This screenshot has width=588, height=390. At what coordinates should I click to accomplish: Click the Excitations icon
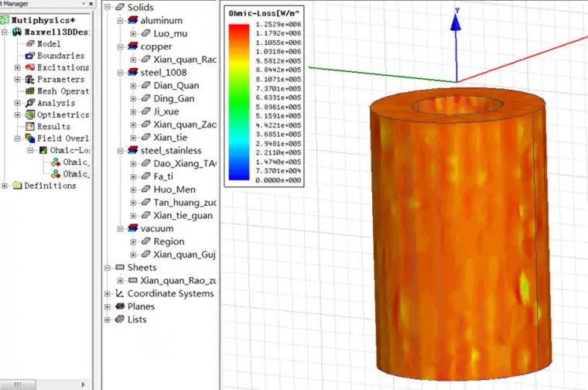30,67
